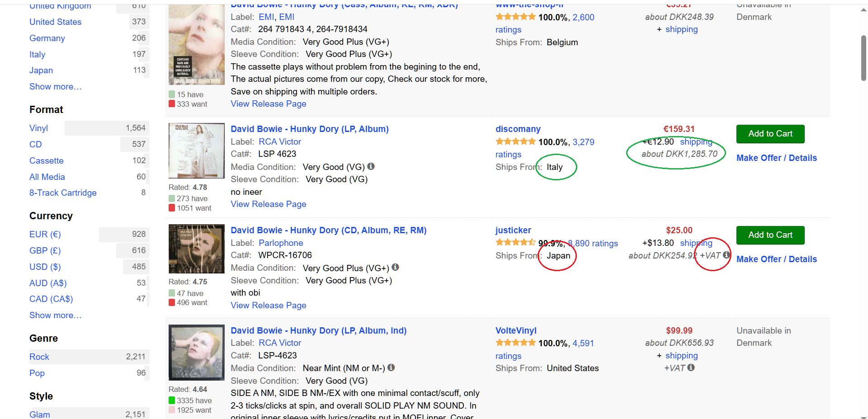Click the vertical page scrollbar thumb

[863, 58]
